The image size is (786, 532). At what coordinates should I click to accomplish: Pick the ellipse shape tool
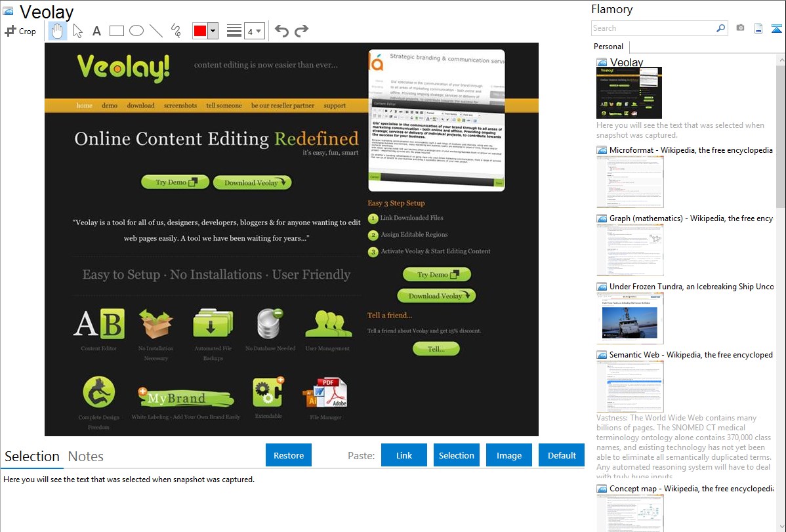click(136, 31)
